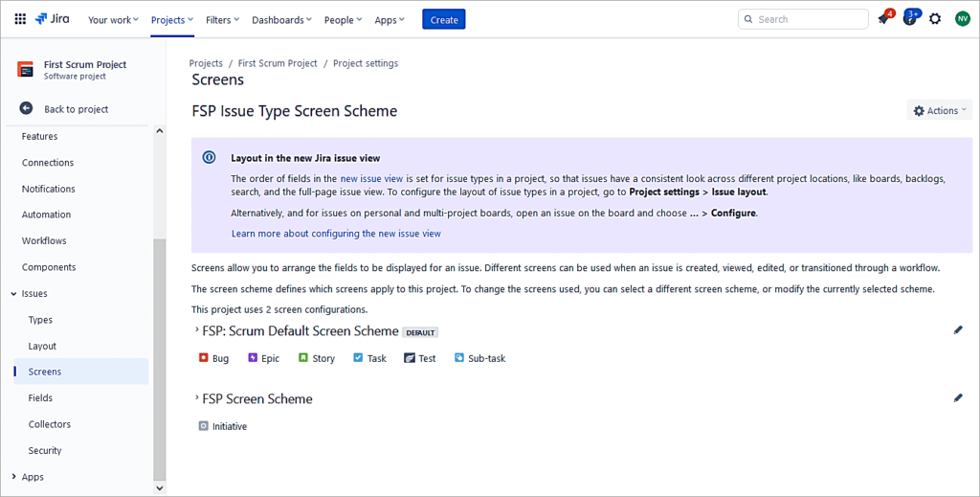The height and width of the screenshot is (497, 980).
Task: Open Notifications in sidebar
Action: pos(48,189)
